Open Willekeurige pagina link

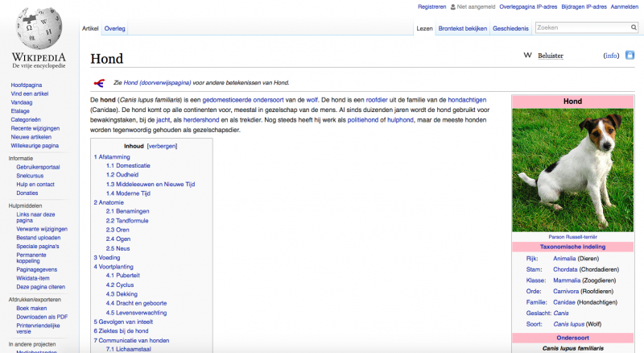35,146
